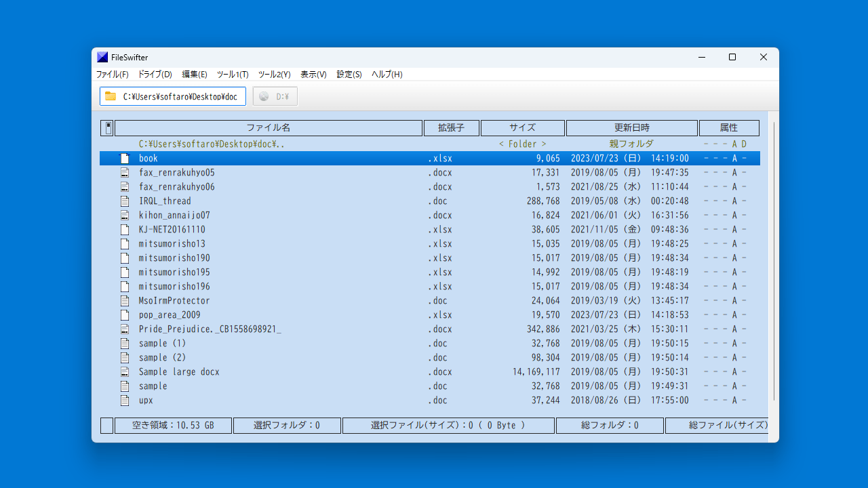
Task: Click the FileSwifter app icon in title bar
Action: (x=102, y=57)
